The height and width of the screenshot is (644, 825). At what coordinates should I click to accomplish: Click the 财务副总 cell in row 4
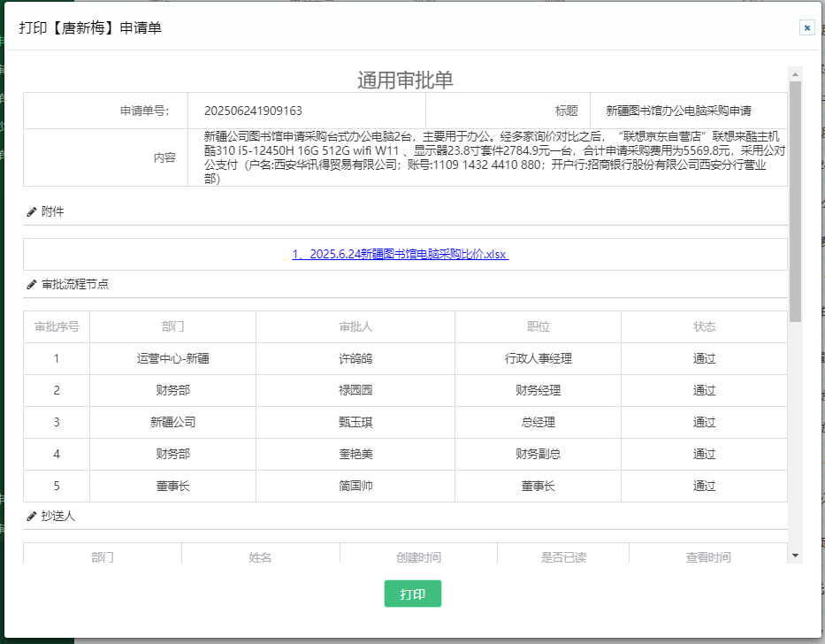538,454
